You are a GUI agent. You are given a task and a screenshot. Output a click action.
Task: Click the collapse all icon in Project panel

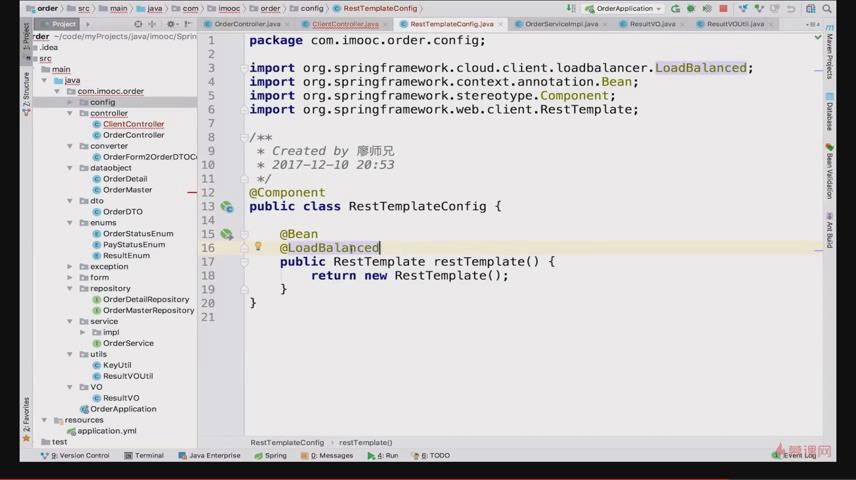(152, 24)
